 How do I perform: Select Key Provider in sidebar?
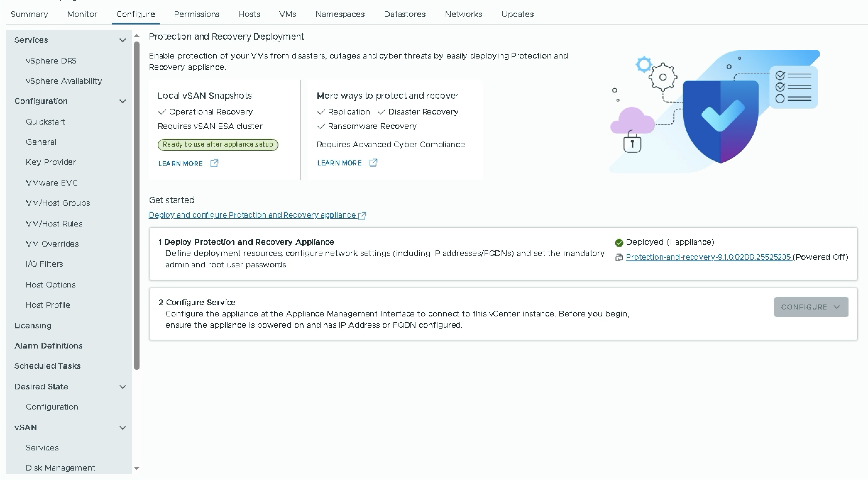[51, 162]
